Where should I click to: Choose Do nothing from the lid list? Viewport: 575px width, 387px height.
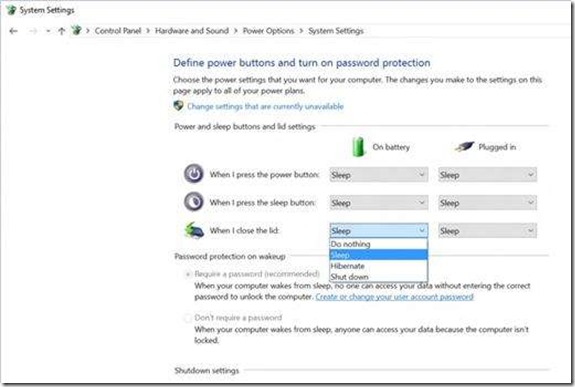tap(378, 244)
